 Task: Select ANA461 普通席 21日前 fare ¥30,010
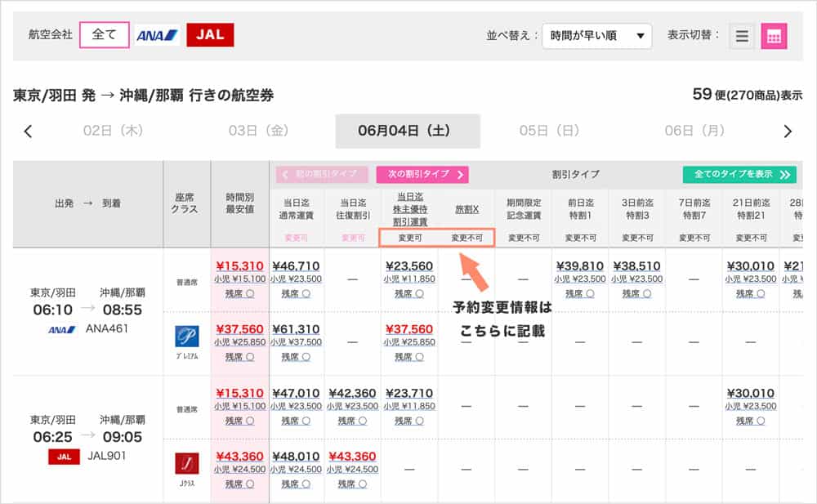[x=750, y=265]
